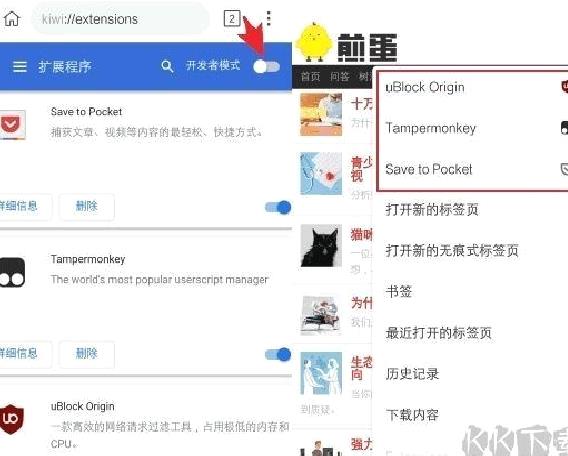
Task: Tap the home icon in address bar
Action: click(x=12, y=18)
